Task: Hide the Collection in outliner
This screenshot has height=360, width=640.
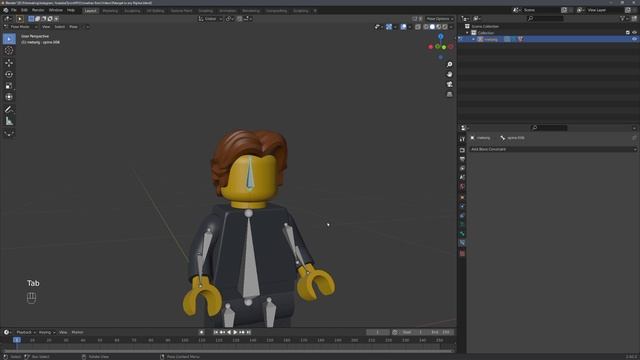Action: coord(634,33)
